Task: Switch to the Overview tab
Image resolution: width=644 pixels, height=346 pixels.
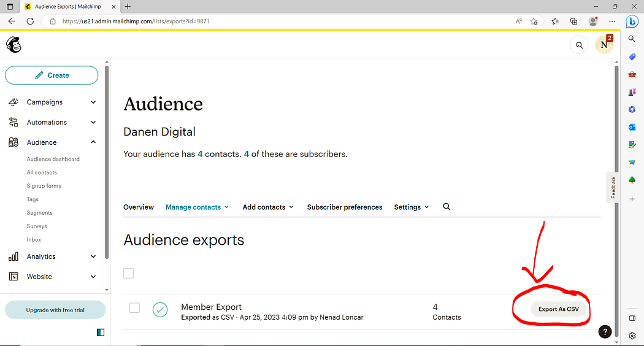Action: (x=139, y=207)
